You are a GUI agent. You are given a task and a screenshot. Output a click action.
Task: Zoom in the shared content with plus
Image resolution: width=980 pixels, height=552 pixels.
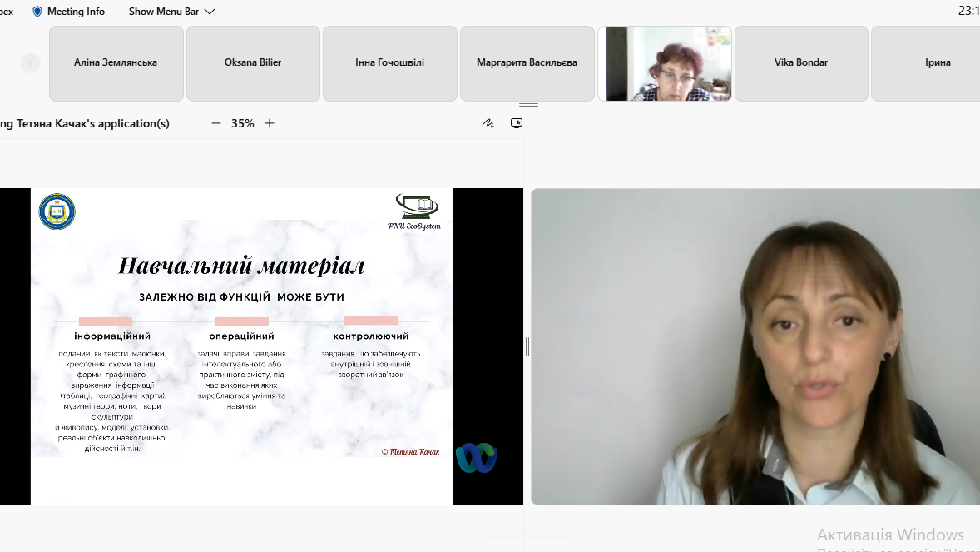(x=270, y=123)
